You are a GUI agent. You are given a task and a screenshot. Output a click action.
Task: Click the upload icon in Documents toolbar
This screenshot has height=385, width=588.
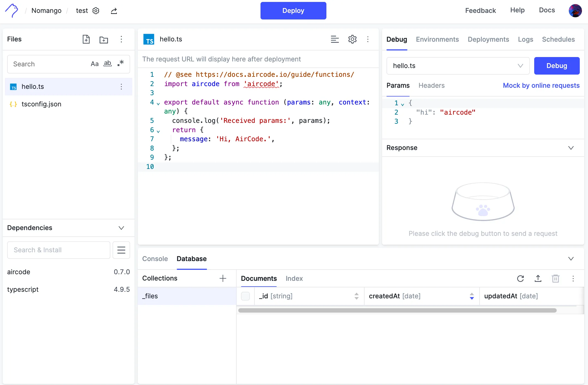(538, 279)
